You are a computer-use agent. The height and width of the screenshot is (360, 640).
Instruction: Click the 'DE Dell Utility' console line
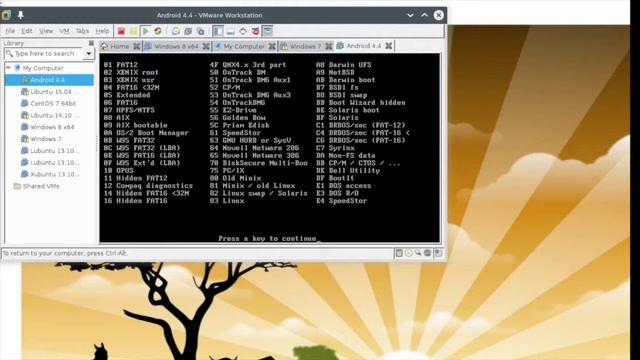pos(348,171)
